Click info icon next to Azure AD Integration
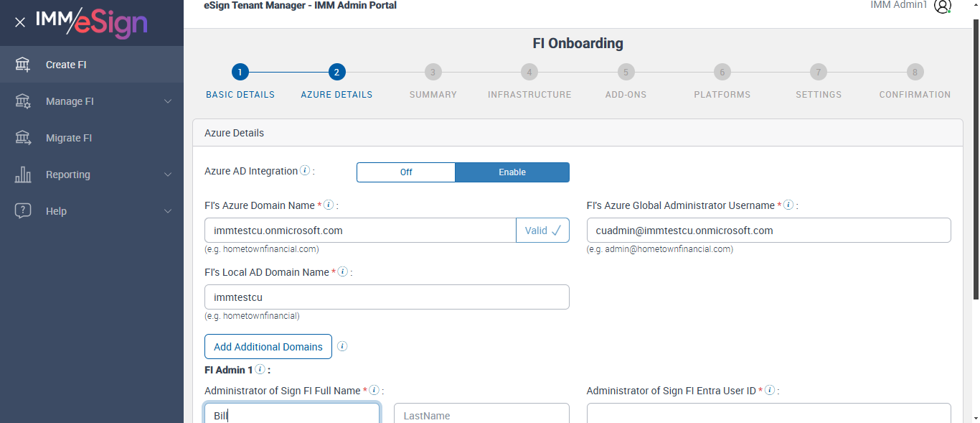 coord(305,171)
